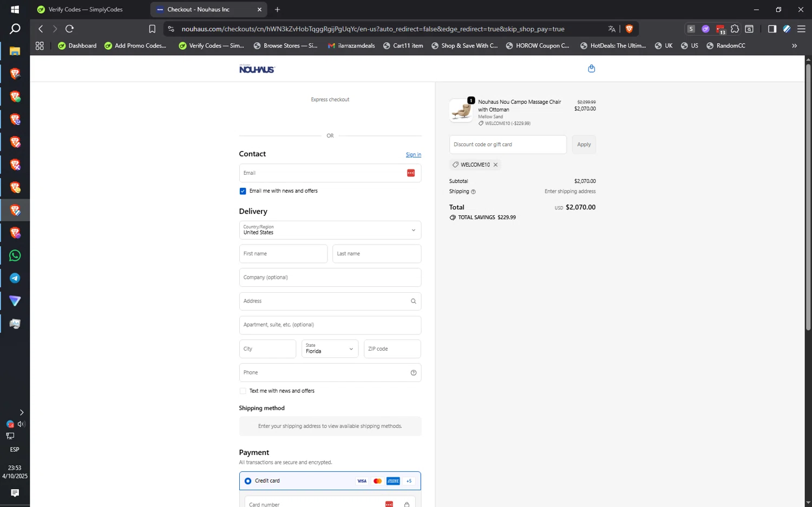
Task: Open the Cart11 item bookmark
Action: (x=403, y=46)
